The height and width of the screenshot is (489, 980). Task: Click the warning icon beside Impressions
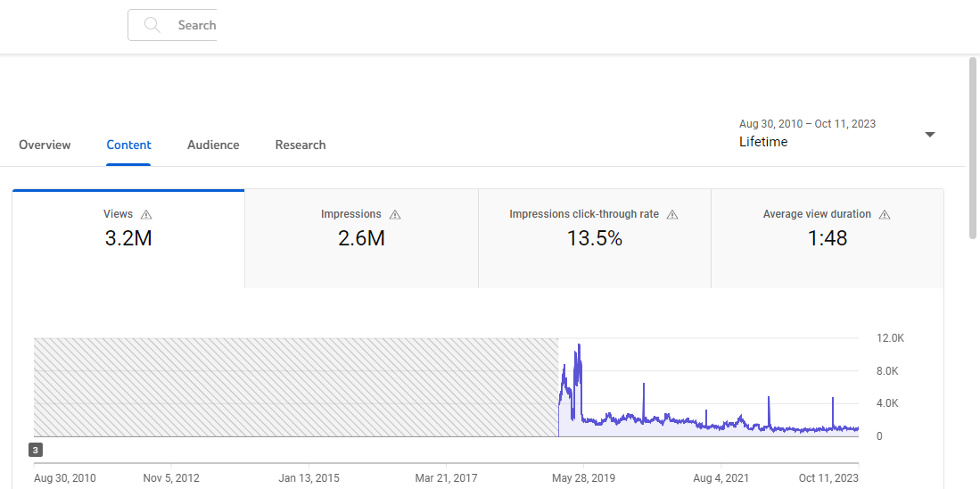[395, 214]
